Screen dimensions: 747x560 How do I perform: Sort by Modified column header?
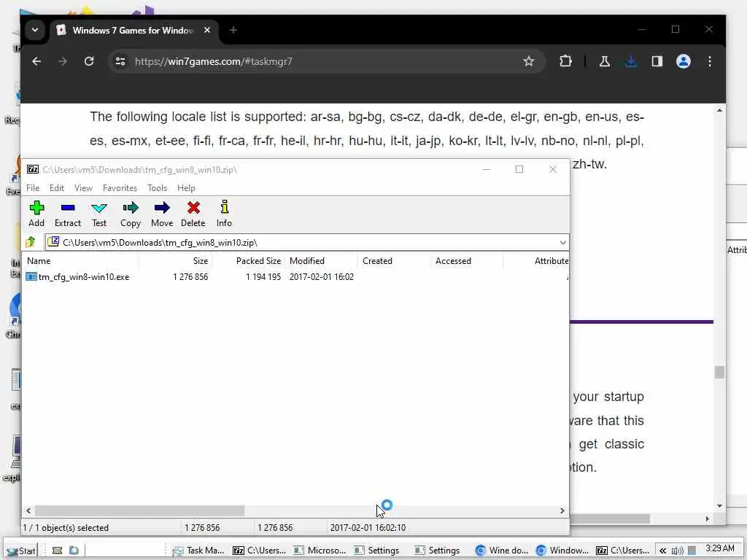point(321,261)
